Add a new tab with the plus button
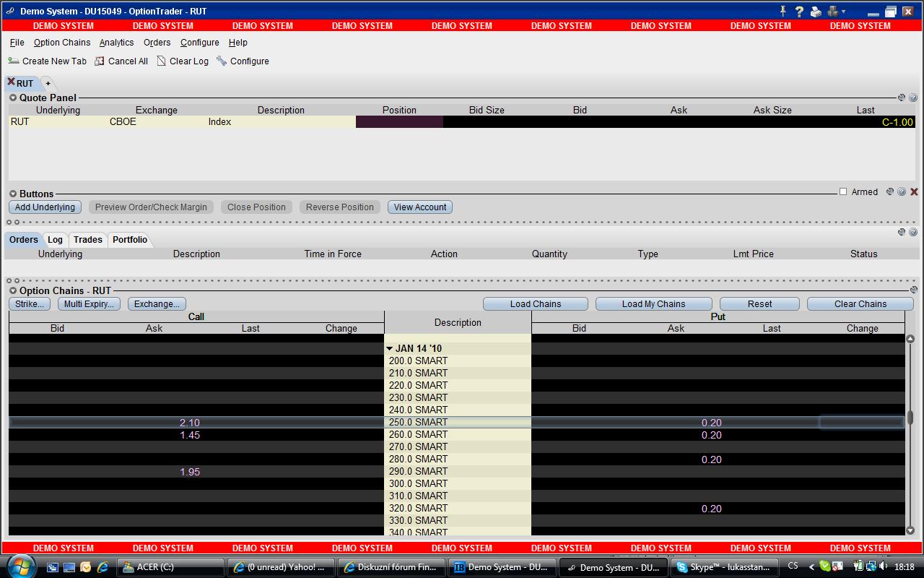Viewport: 924px width, 578px height. coord(48,83)
